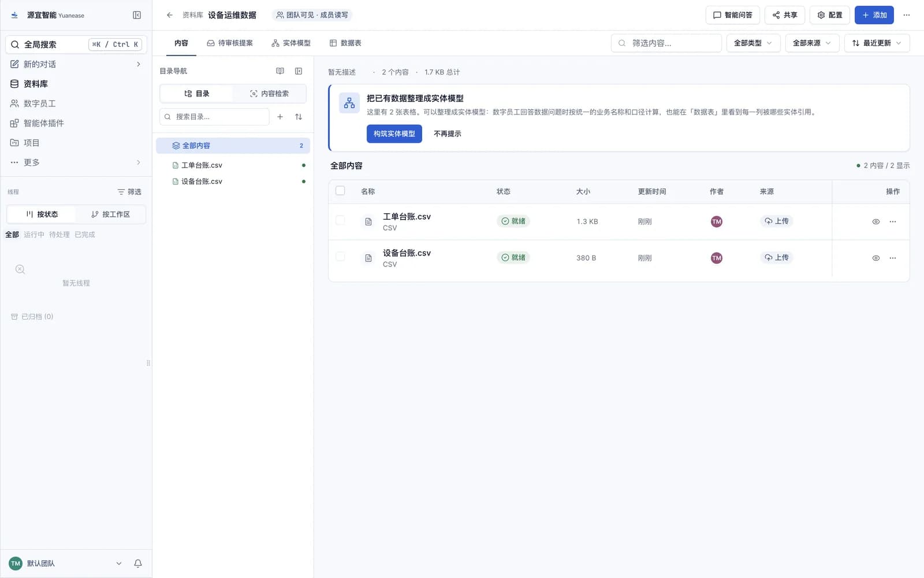This screenshot has height=578, width=924.
Task: Open 数字员工 in sidebar
Action: 76,103
